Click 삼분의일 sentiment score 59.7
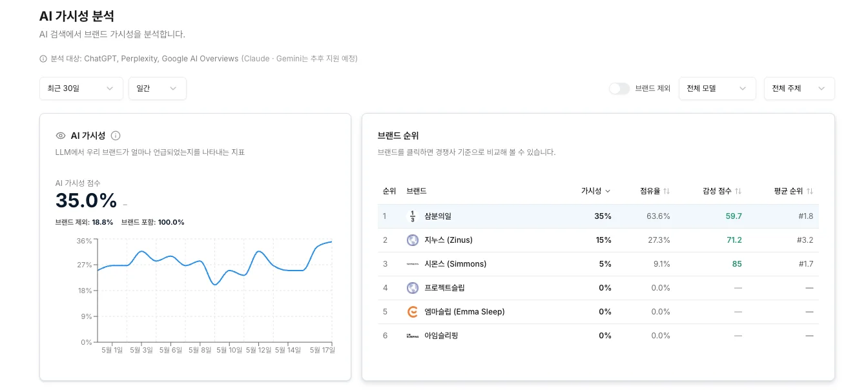The height and width of the screenshot is (390, 868). point(734,216)
